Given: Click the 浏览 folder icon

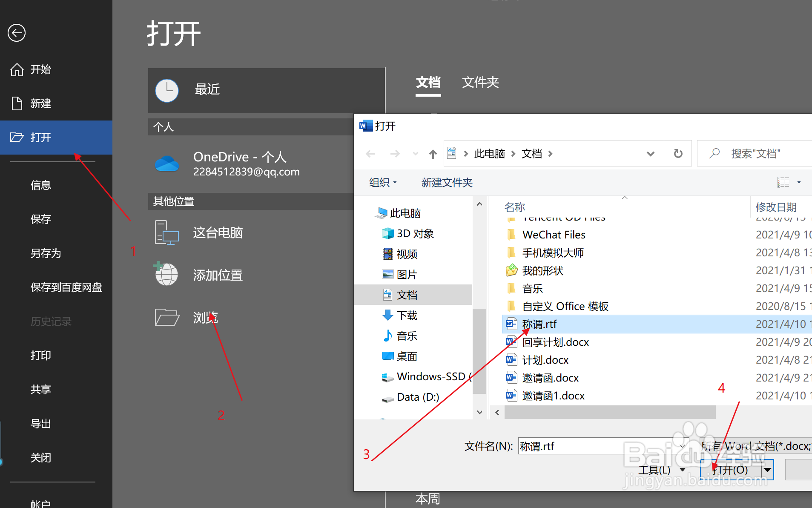Looking at the screenshot, I should (167, 318).
